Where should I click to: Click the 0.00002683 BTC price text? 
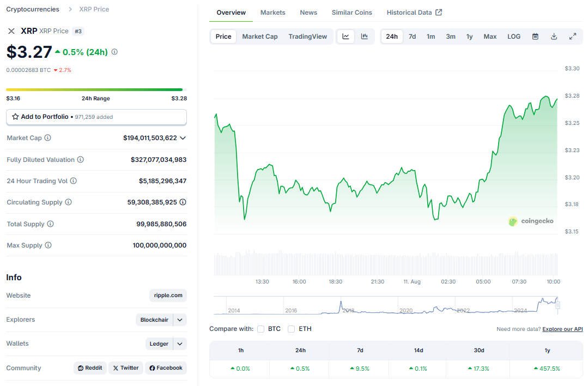click(x=28, y=70)
